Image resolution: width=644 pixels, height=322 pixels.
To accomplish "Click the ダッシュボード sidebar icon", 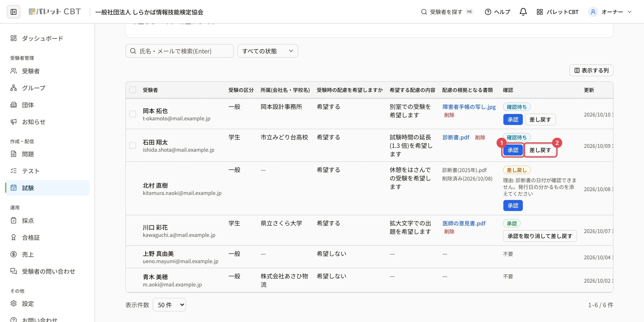I will pos(14,38).
